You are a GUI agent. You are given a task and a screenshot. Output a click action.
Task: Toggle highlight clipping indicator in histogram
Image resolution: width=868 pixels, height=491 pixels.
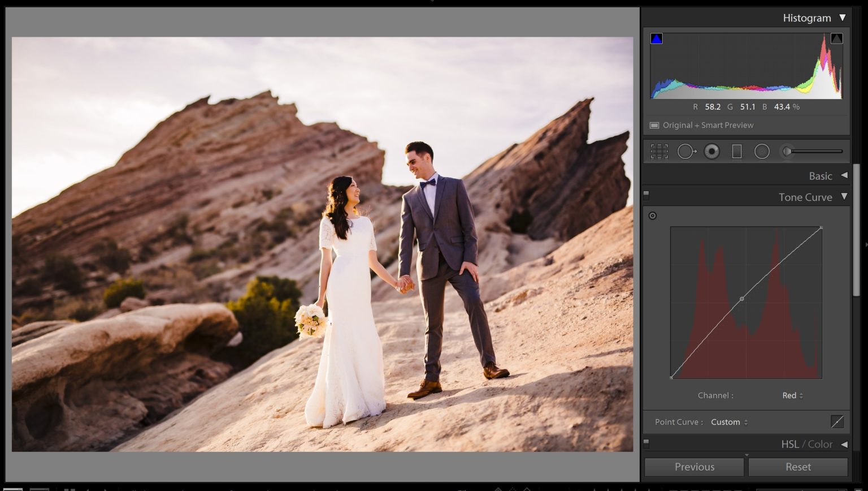point(836,38)
